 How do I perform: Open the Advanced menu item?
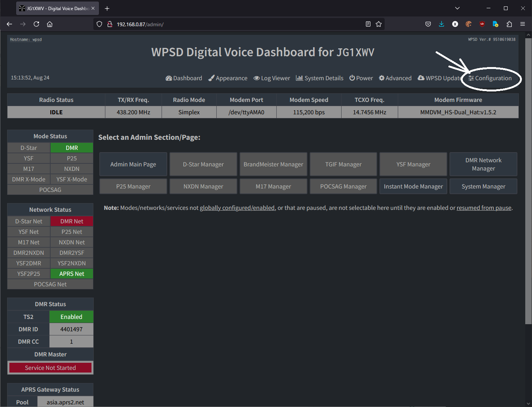[x=395, y=78]
